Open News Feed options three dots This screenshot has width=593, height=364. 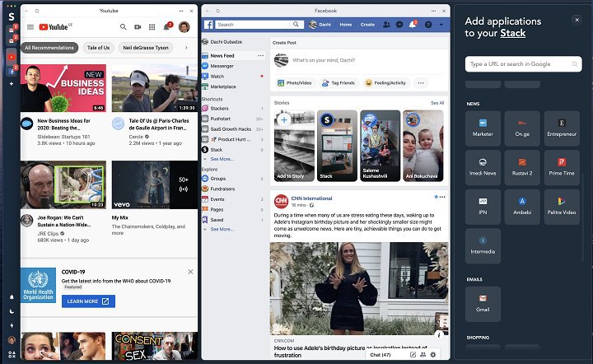point(260,55)
